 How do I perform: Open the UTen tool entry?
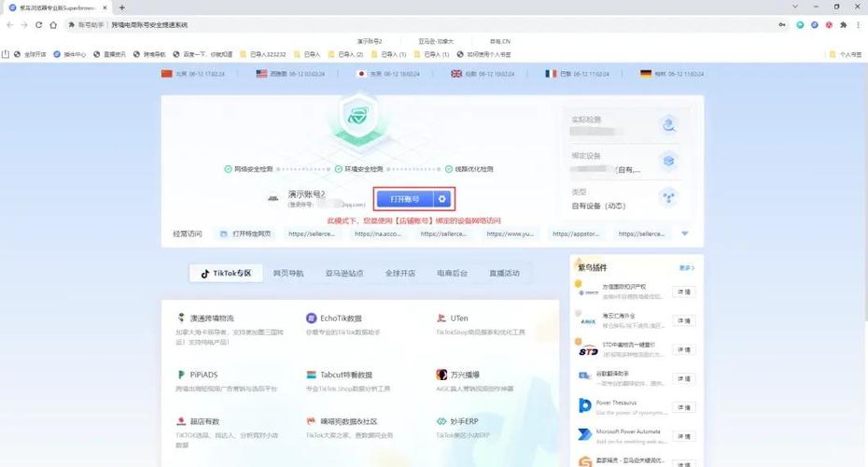[453, 318]
